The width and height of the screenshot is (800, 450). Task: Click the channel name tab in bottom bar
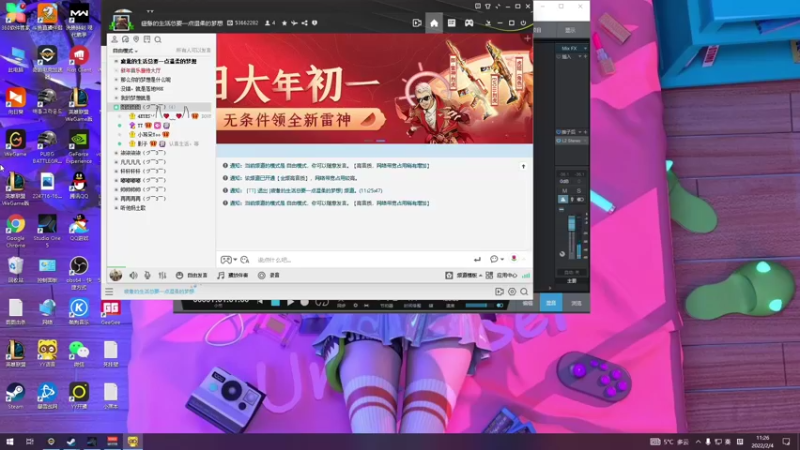[x=159, y=291]
